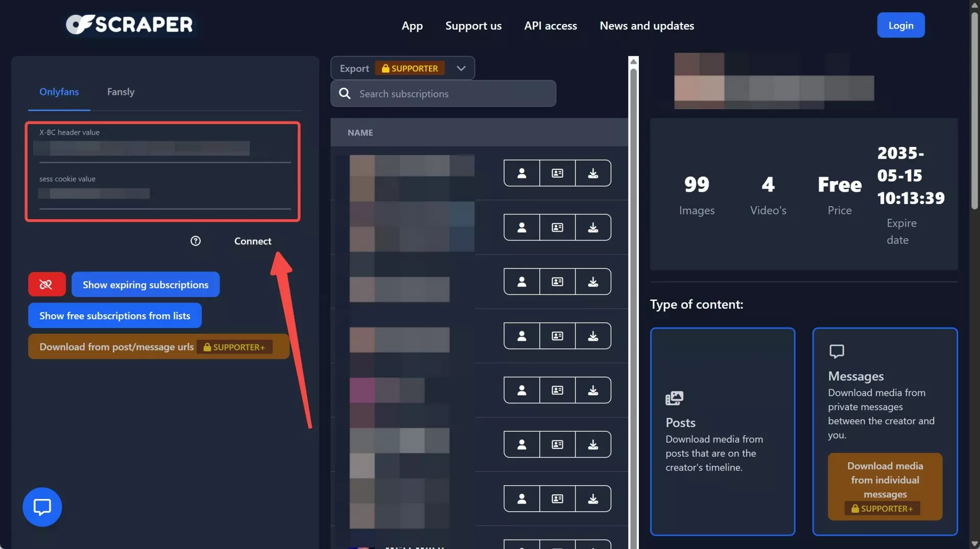980x549 pixels.
Task: Open News and updates
Action: coord(647,26)
